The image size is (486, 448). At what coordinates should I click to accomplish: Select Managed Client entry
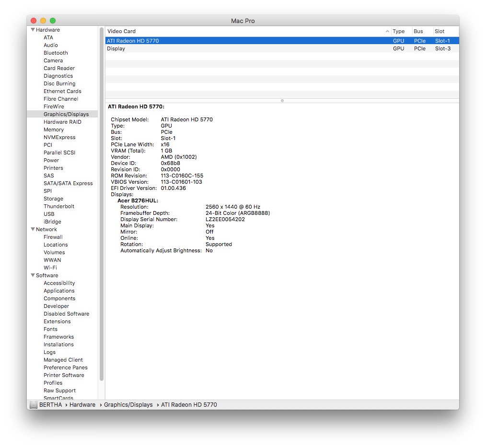click(x=63, y=360)
